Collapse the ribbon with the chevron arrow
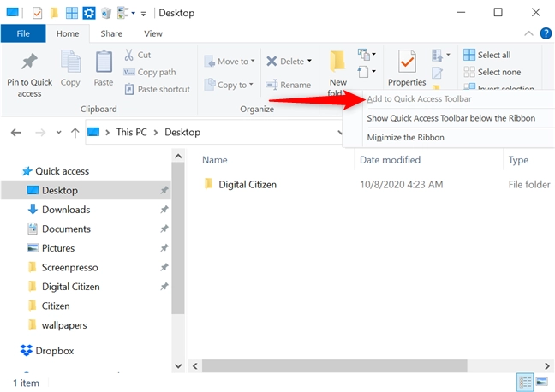 point(528,33)
